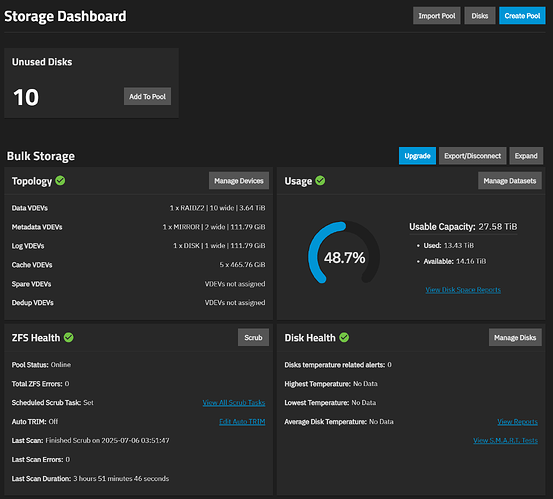Image resolution: width=553 pixels, height=499 pixels.
Task: Open View S.M.A.R.T. Tests link
Action: [x=505, y=440]
